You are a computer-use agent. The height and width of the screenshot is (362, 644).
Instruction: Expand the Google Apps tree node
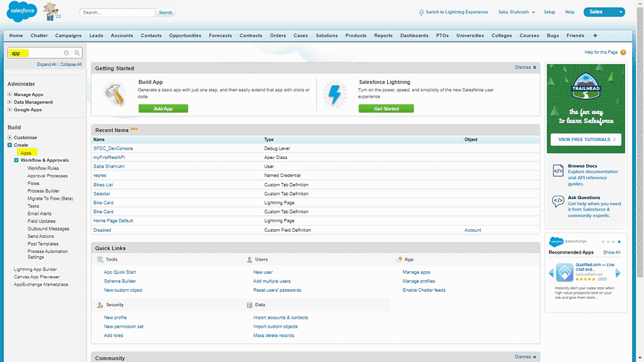[x=9, y=110]
